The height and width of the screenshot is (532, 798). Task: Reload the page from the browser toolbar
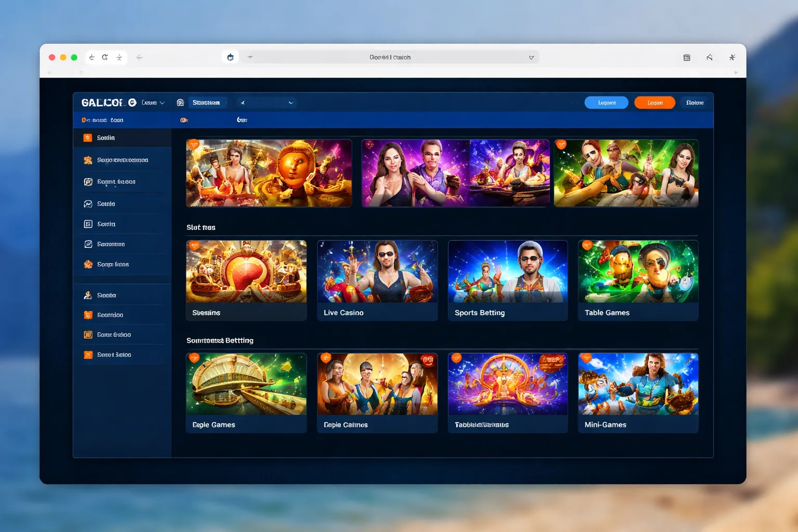coord(105,57)
